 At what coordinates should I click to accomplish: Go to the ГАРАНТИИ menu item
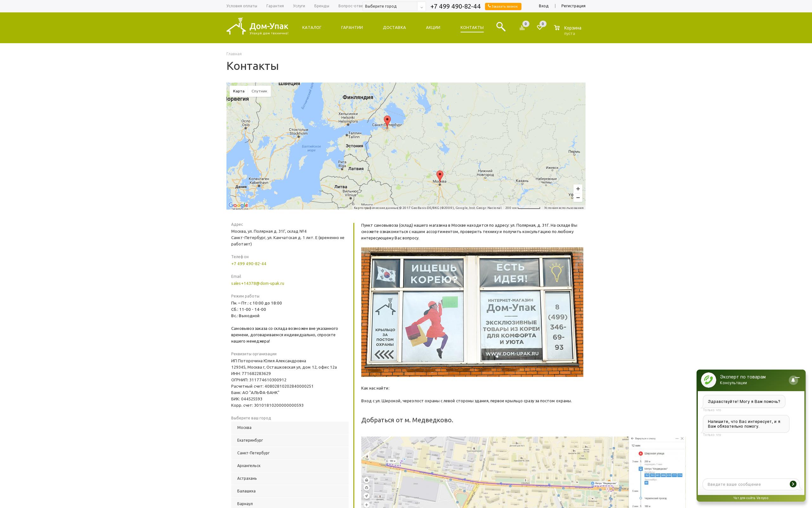click(352, 28)
